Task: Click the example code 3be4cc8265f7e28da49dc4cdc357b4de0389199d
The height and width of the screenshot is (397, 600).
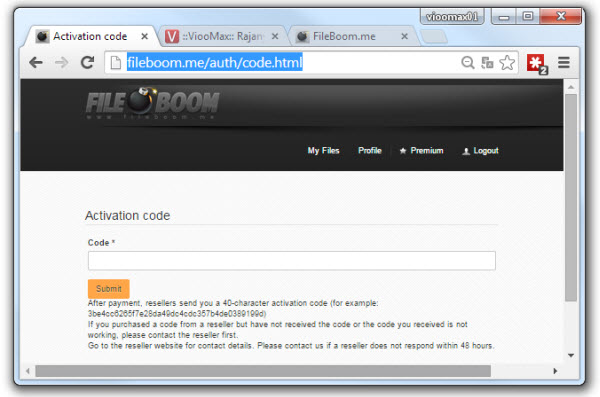Action: [x=177, y=314]
